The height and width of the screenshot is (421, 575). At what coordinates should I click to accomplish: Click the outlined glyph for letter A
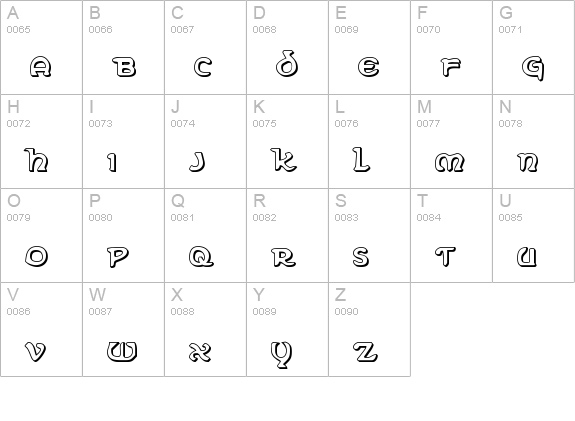[x=40, y=67]
